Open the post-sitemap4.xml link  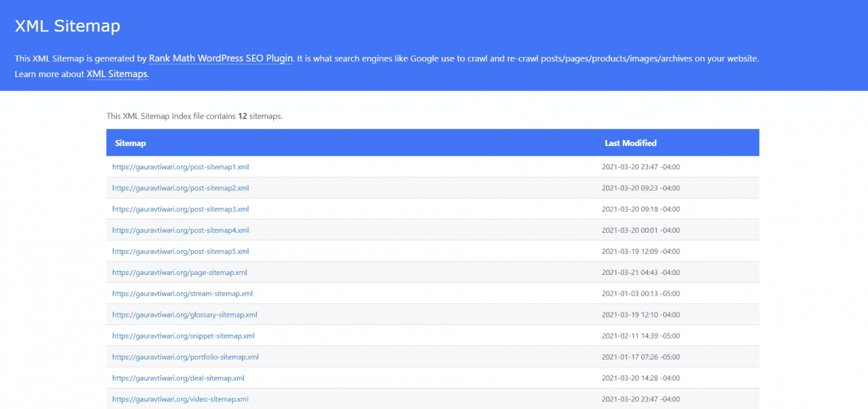tap(180, 230)
